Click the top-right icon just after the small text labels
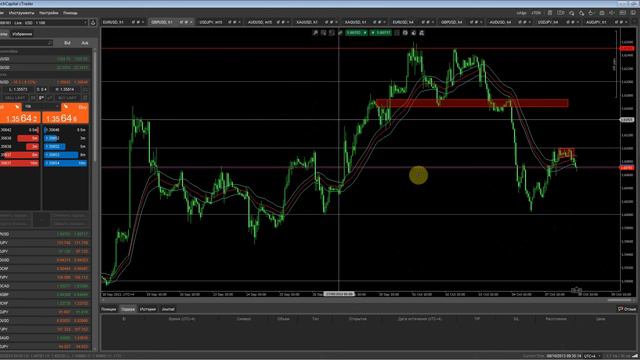 point(550,13)
